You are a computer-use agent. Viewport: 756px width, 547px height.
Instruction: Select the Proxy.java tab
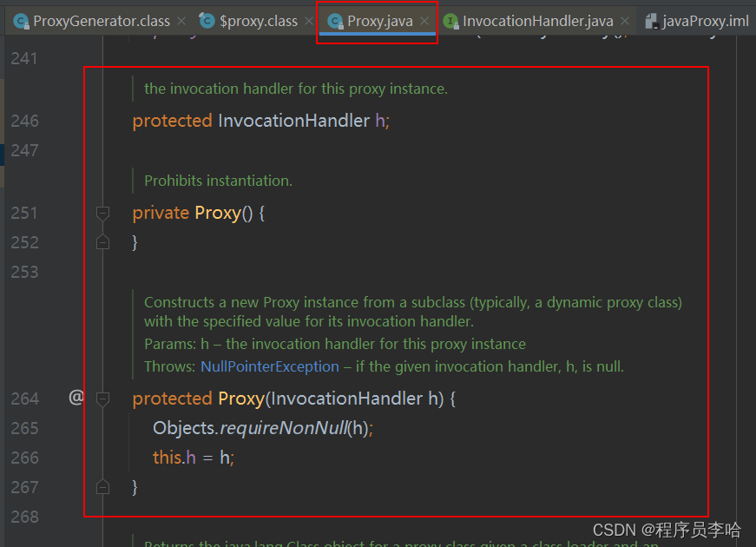380,21
